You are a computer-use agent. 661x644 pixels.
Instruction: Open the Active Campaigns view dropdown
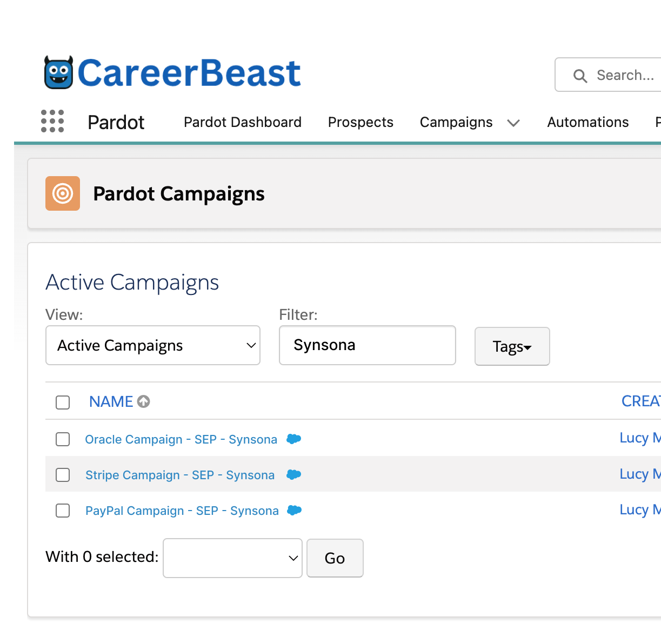point(153,345)
